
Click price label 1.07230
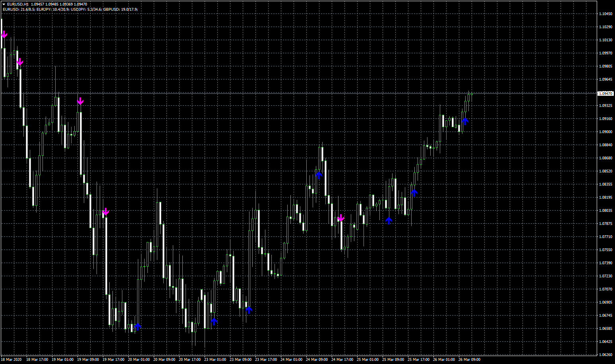[605, 276]
